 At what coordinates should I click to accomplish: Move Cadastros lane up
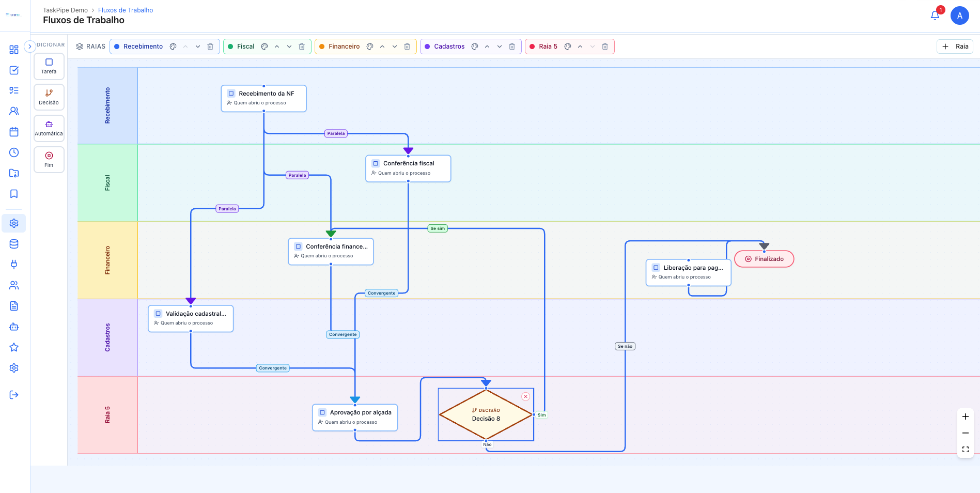click(487, 47)
